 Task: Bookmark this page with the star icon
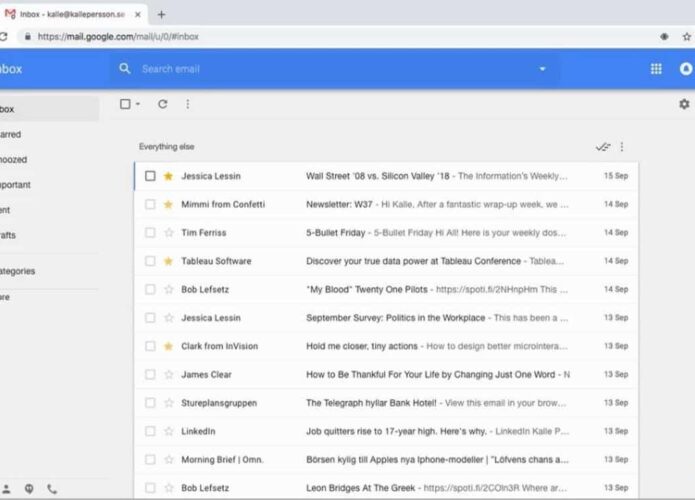coord(687,37)
